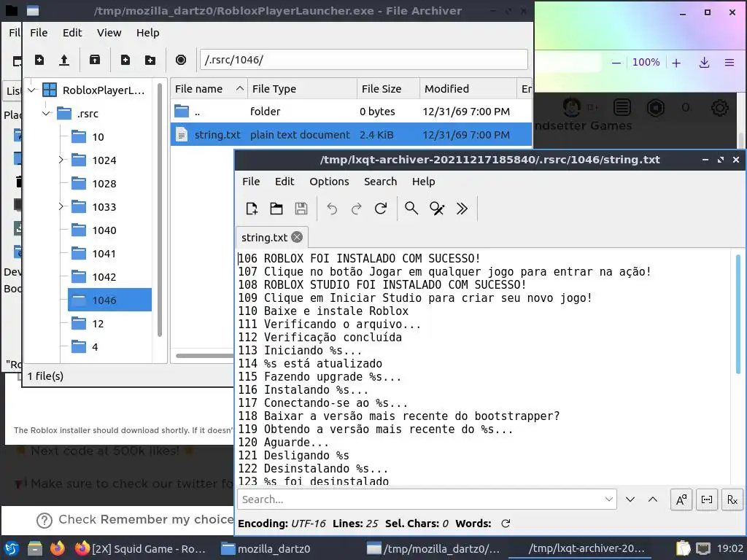This screenshot has width=747, height=560.
Task: Find previous match with up chevron
Action: [653, 499]
